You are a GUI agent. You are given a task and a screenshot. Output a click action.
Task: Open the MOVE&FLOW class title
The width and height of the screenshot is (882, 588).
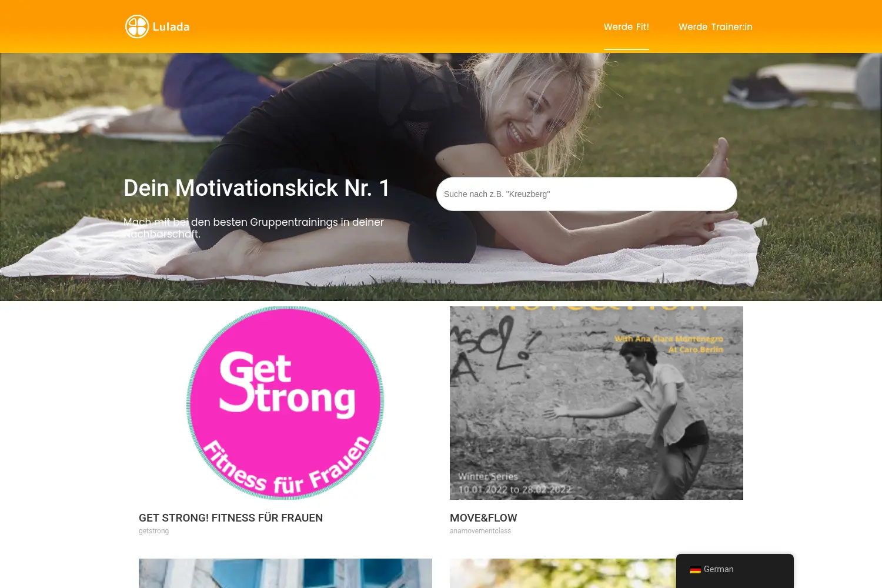[x=483, y=518]
